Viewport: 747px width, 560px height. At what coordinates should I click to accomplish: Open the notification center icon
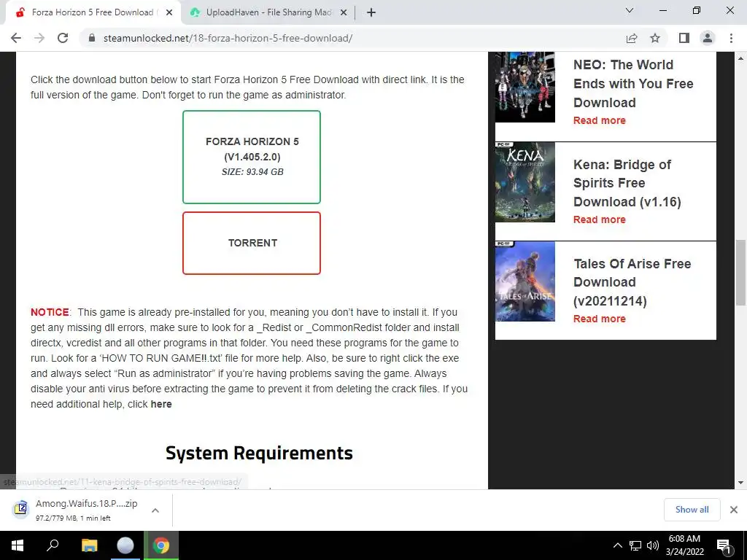(724, 546)
